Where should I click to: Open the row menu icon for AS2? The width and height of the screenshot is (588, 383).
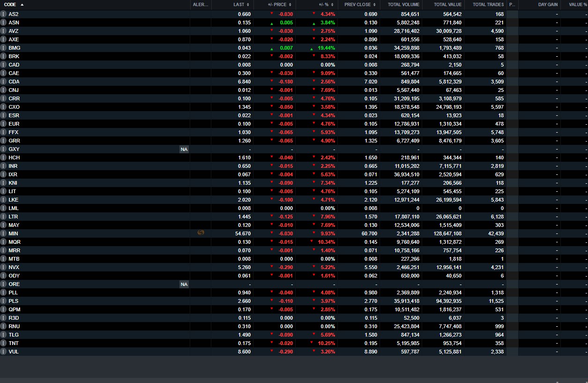point(4,14)
